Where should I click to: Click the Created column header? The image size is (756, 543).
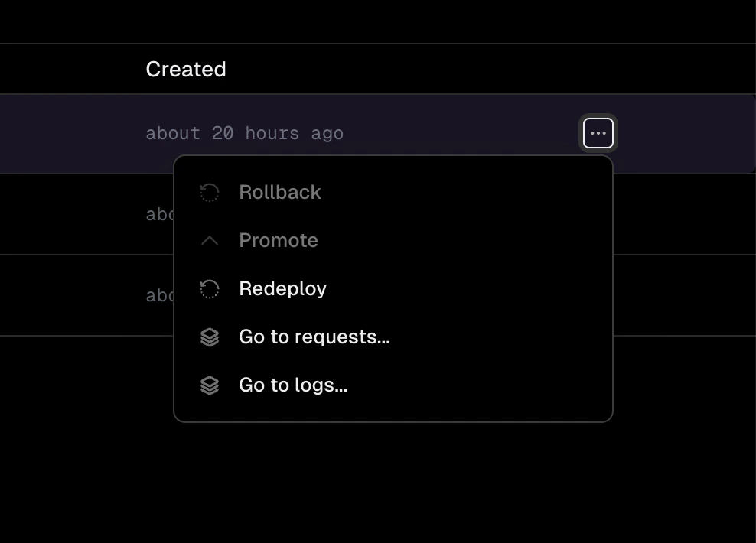pos(185,69)
